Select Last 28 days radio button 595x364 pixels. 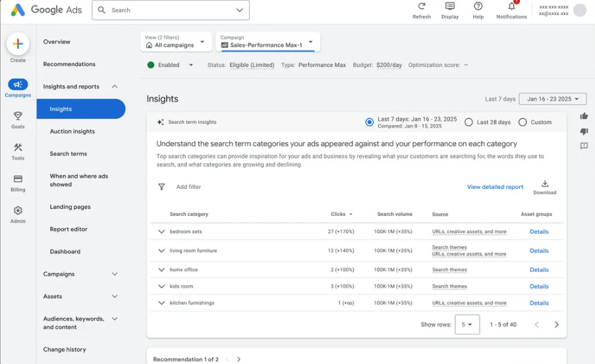pos(468,122)
